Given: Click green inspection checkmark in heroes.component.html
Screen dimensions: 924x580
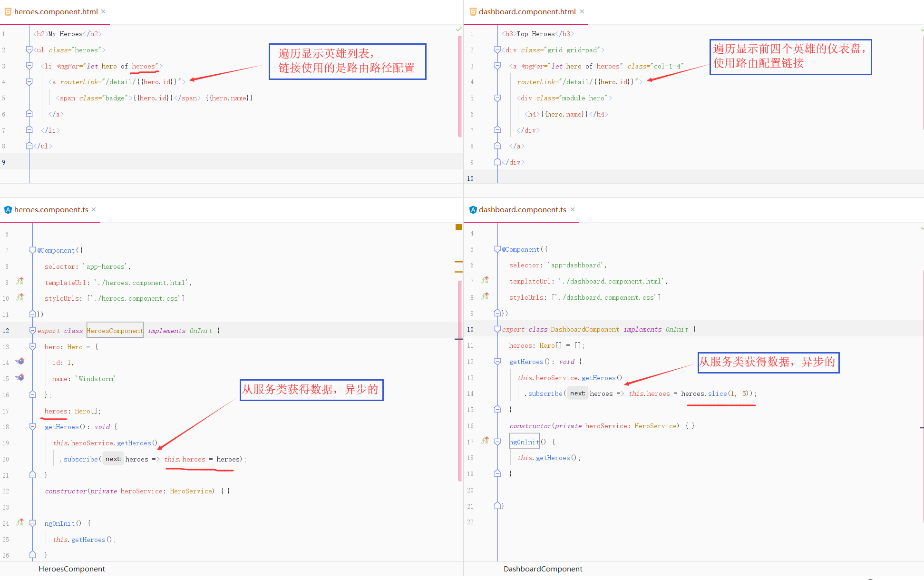Looking at the screenshot, I should click(458, 29).
